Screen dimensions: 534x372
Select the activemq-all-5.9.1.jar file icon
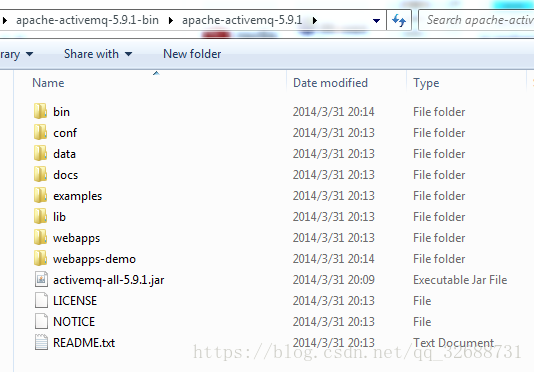pyautogui.click(x=41, y=279)
